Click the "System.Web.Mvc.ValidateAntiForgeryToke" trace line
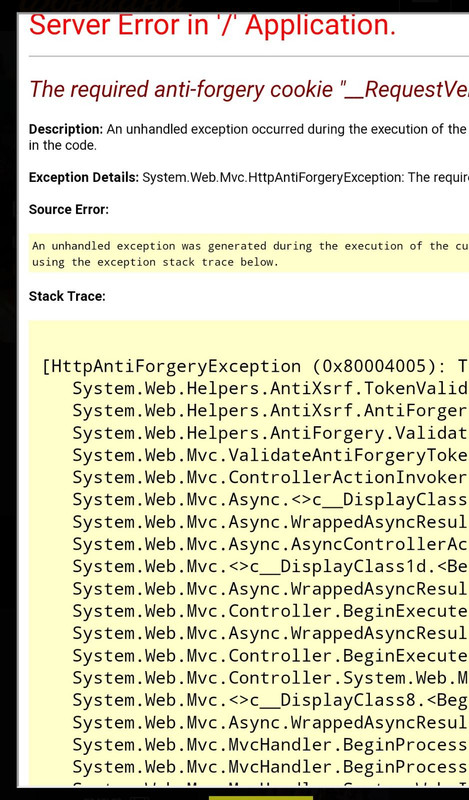Screen dimensions: 469x800 (x=270, y=455)
